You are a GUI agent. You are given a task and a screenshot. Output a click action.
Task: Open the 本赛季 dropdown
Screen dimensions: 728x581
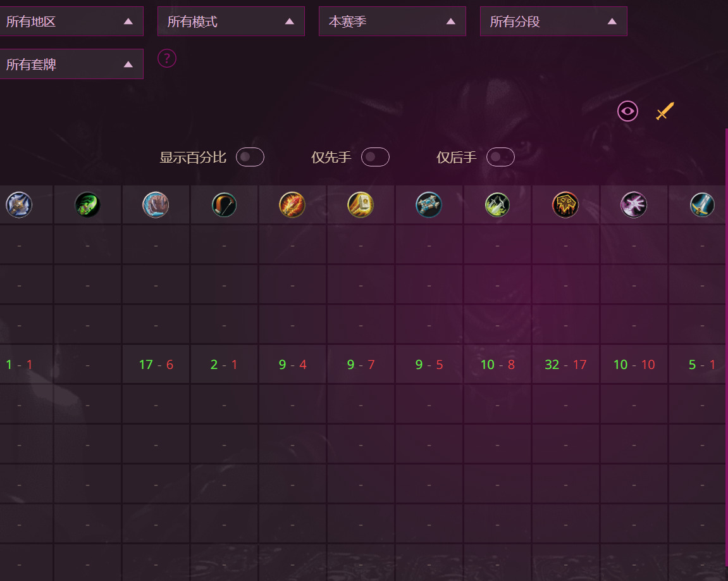click(392, 22)
